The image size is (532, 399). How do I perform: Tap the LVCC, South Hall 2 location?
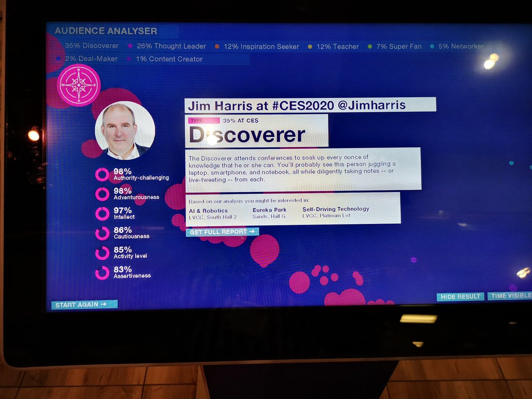[213, 217]
